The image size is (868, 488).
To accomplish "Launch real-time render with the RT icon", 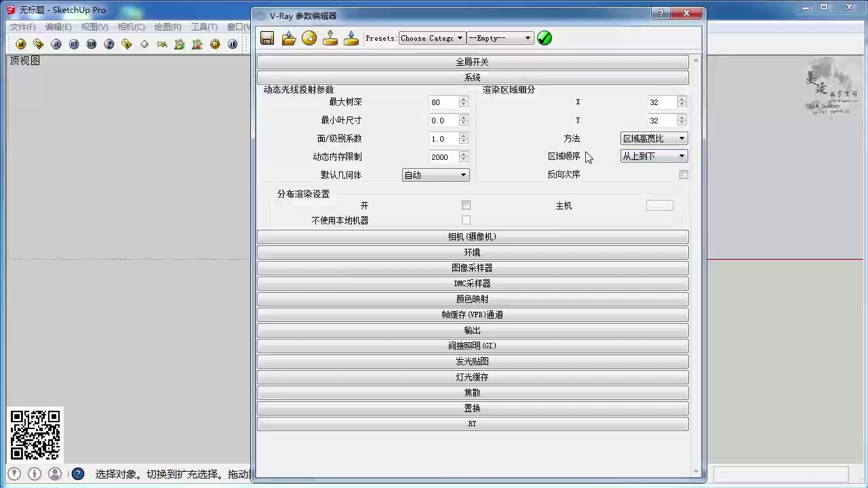I will pos(73,43).
